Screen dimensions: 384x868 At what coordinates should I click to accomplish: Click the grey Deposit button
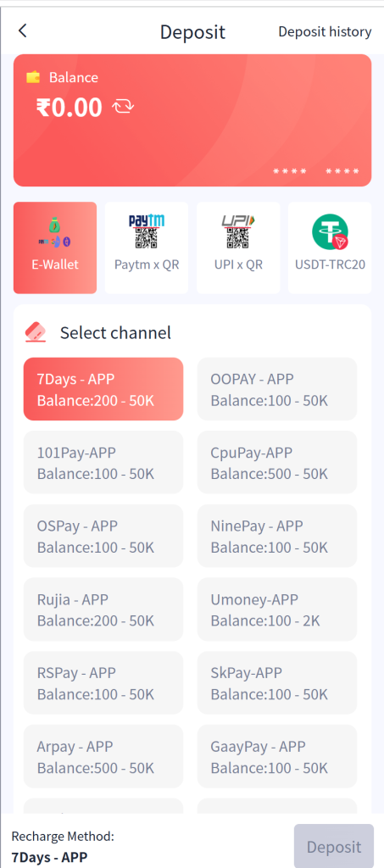click(334, 847)
